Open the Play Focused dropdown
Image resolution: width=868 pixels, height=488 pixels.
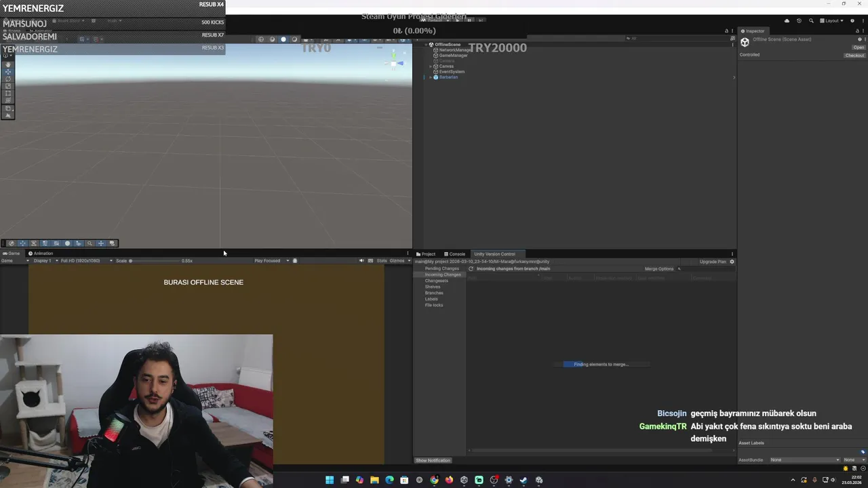pyautogui.click(x=272, y=260)
